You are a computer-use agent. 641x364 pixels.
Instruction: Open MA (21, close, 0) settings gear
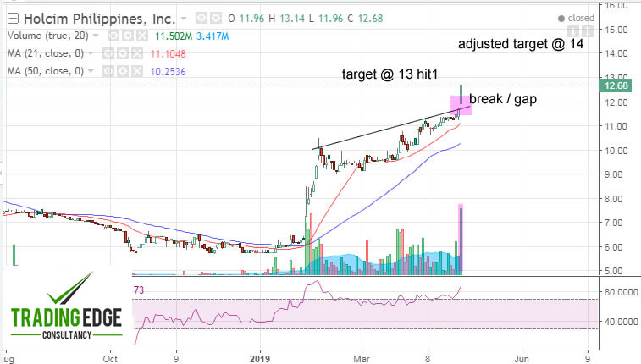(123, 53)
